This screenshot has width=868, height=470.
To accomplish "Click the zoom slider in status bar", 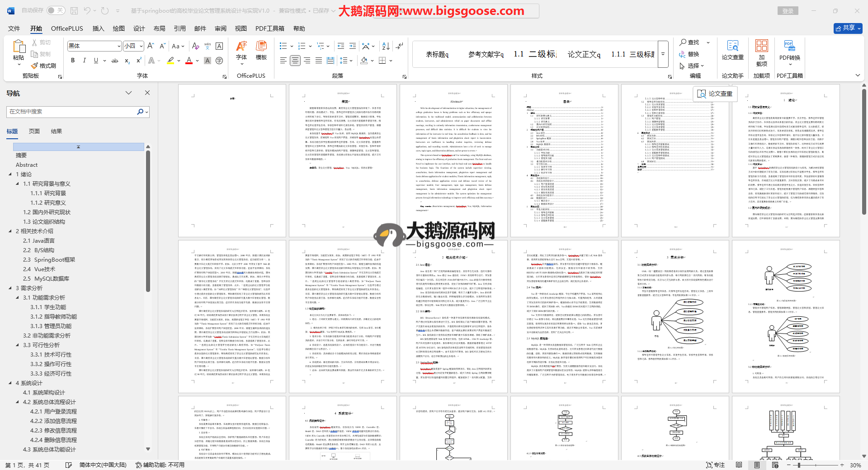I will 799,465.
